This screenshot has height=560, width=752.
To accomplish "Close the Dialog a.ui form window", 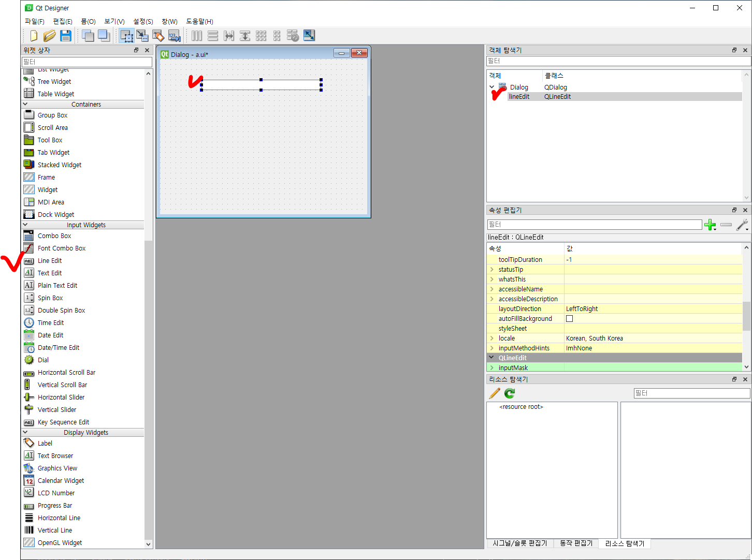I will (359, 53).
